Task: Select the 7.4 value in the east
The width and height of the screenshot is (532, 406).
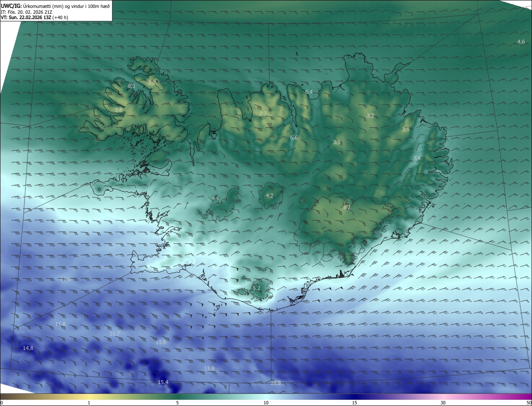Action: point(417,159)
